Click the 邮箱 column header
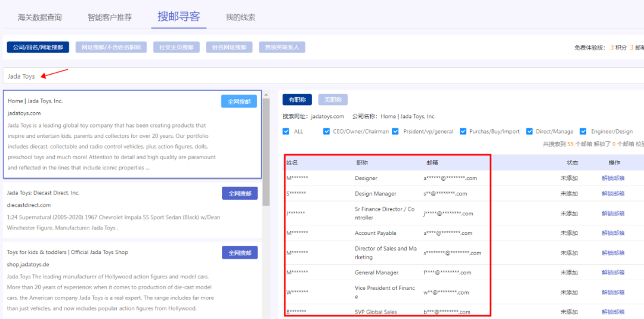 click(432, 163)
